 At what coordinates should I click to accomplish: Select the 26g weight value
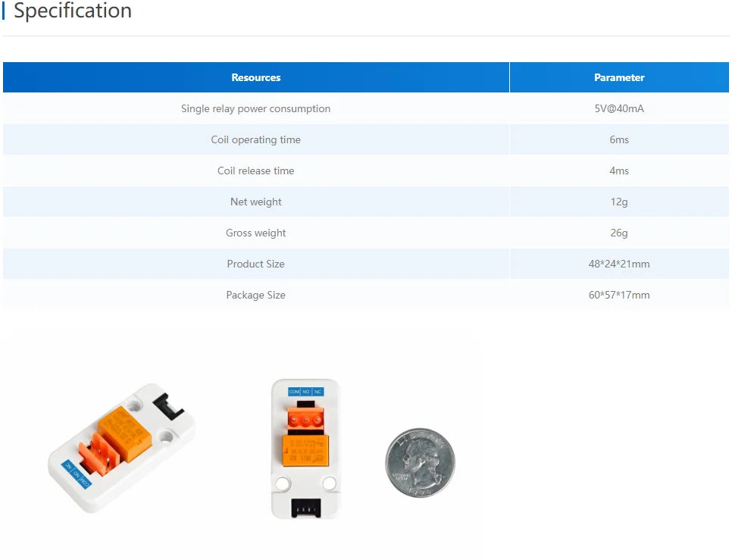(619, 233)
